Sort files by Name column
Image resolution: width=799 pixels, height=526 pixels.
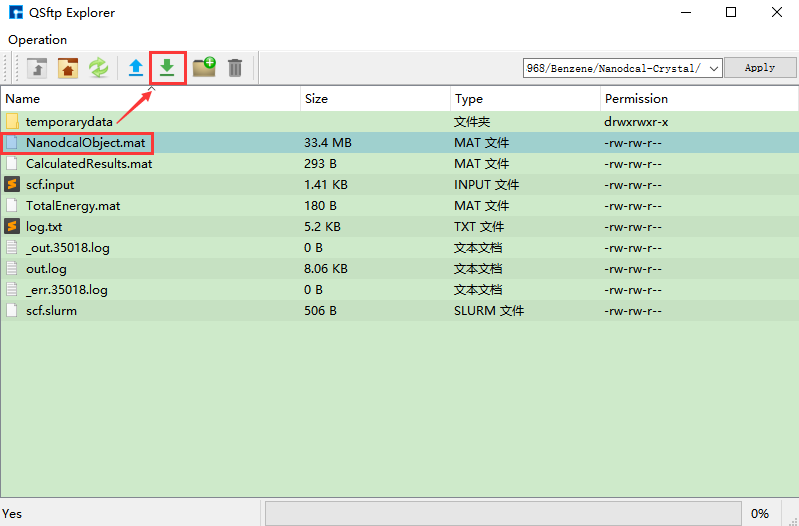(150, 99)
